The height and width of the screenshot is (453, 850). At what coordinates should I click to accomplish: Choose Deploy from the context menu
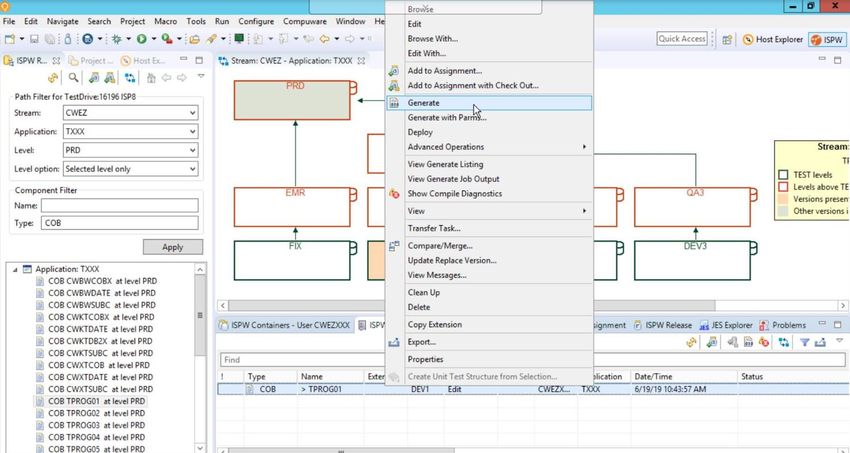pos(488,132)
